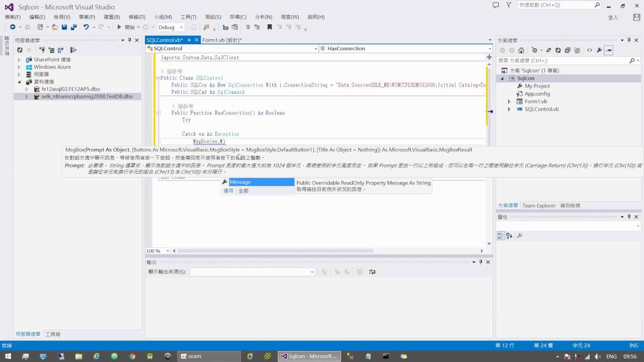This screenshot has width=644, height=362.
Task: Open the 100 % zoom level dropdown
Action: click(x=158, y=251)
